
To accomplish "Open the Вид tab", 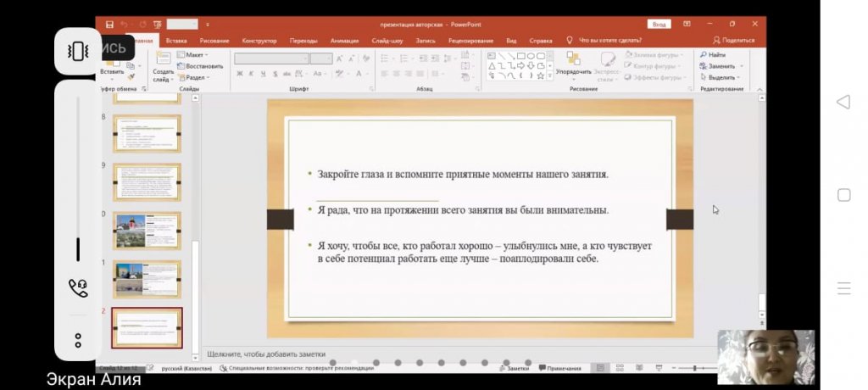I will pos(511,41).
